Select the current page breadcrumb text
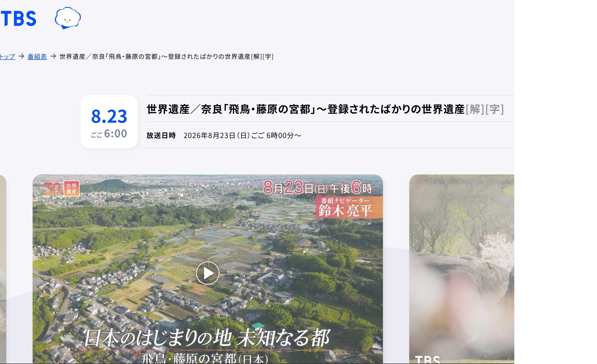The height and width of the screenshot is (364, 597). (166, 57)
